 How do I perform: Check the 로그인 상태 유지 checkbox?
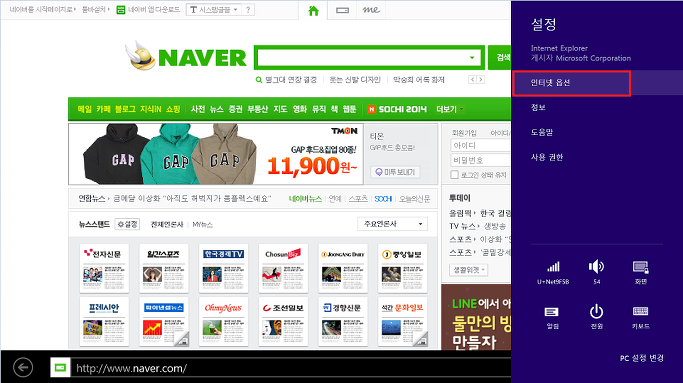(454, 175)
